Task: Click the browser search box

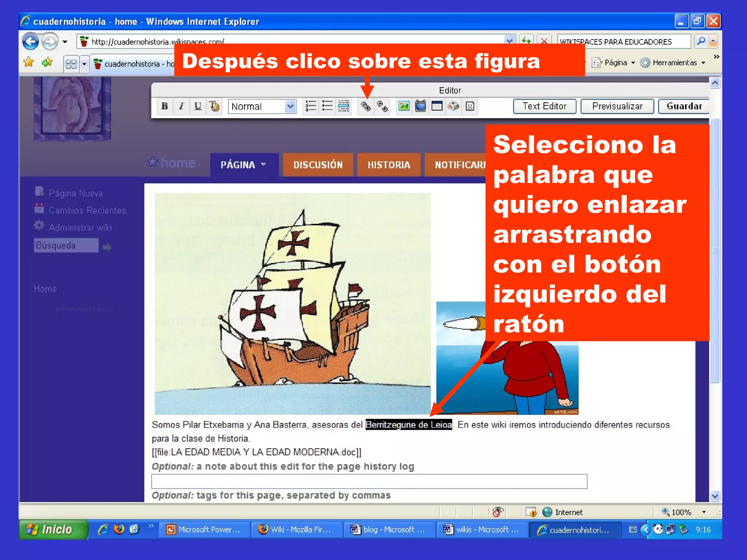Action: tap(624, 42)
